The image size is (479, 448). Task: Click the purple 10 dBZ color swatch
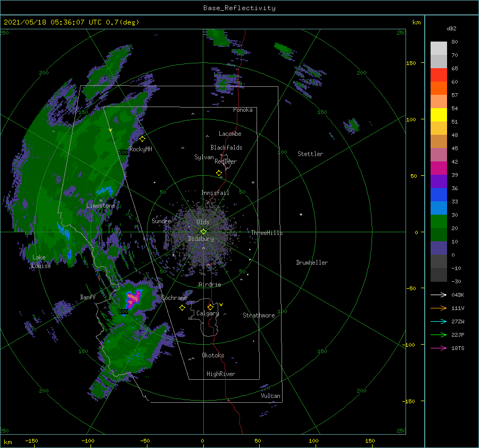(439, 248)
